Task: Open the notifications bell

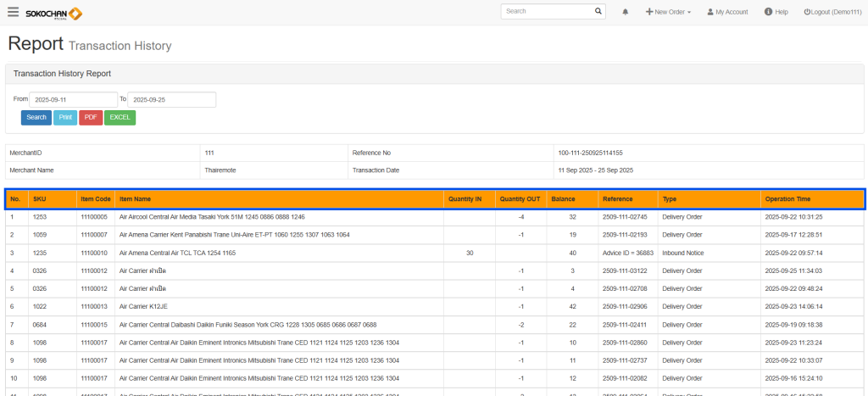Action: tap(626, 12)
